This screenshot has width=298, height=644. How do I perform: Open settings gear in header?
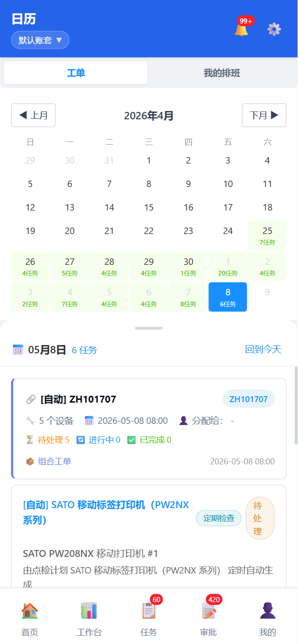click(274, 29)
